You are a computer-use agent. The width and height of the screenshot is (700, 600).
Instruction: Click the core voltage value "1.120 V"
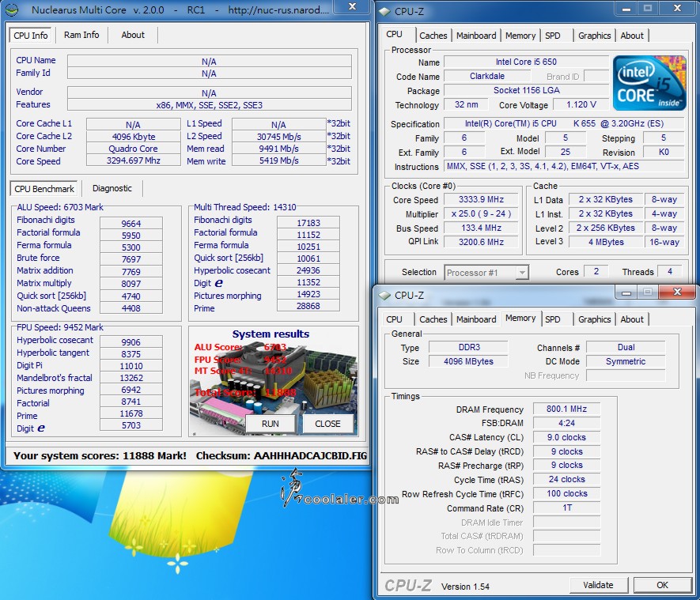(x=581, y=104)
